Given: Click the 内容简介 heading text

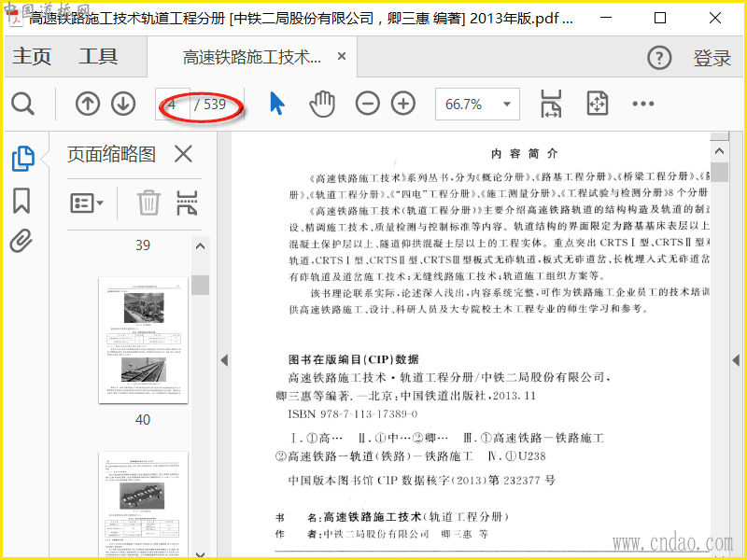Looking at the screenshot, I should click(x=525, y=154).
